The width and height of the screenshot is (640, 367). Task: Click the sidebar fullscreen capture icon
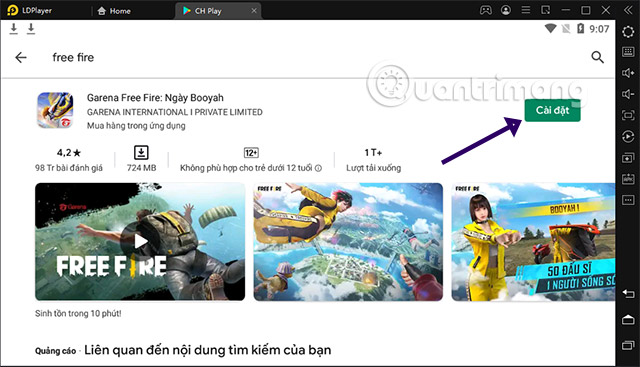coord(628,116)
